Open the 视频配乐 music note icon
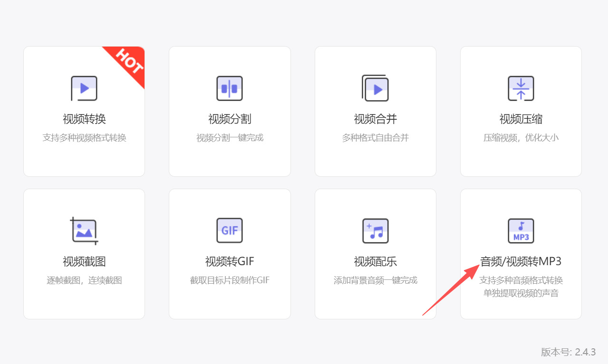This screenshot has height=364, width=608. (375, 231)
